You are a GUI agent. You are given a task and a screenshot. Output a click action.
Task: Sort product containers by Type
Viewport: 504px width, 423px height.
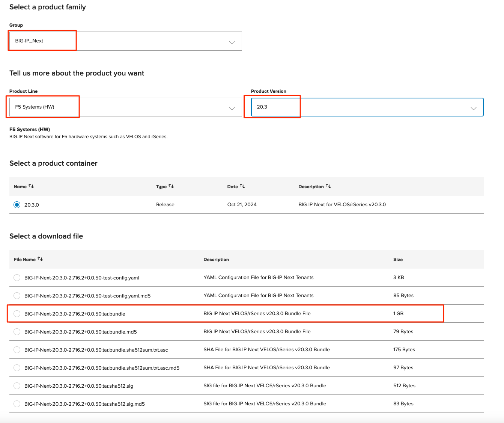pos(171,186)
